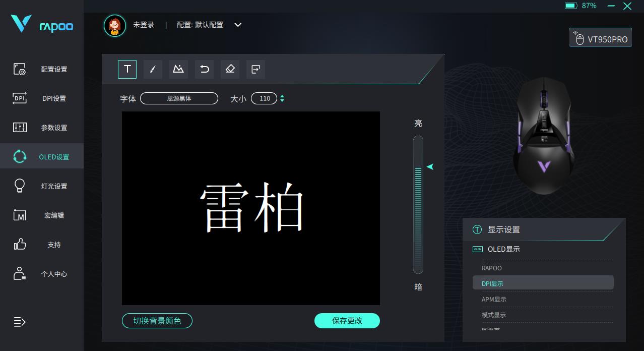
Task: Collapse the sidebar with menu icon
Action: (20, 322)
